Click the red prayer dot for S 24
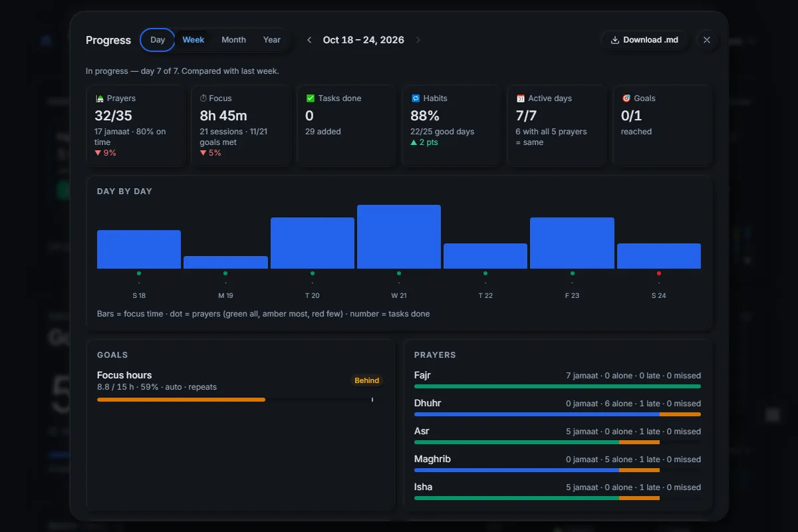Screen dimensions: 798x532 tap(659, 273)
